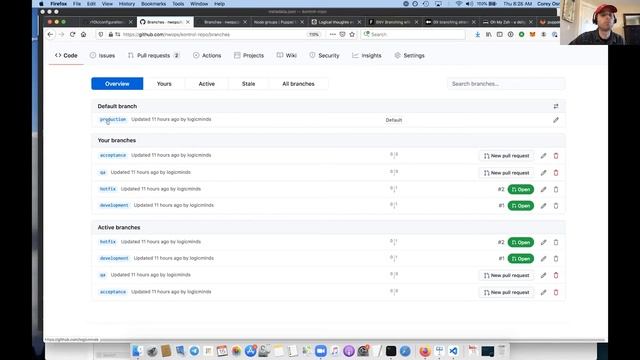Show All branches filter

tap(298, 84)
